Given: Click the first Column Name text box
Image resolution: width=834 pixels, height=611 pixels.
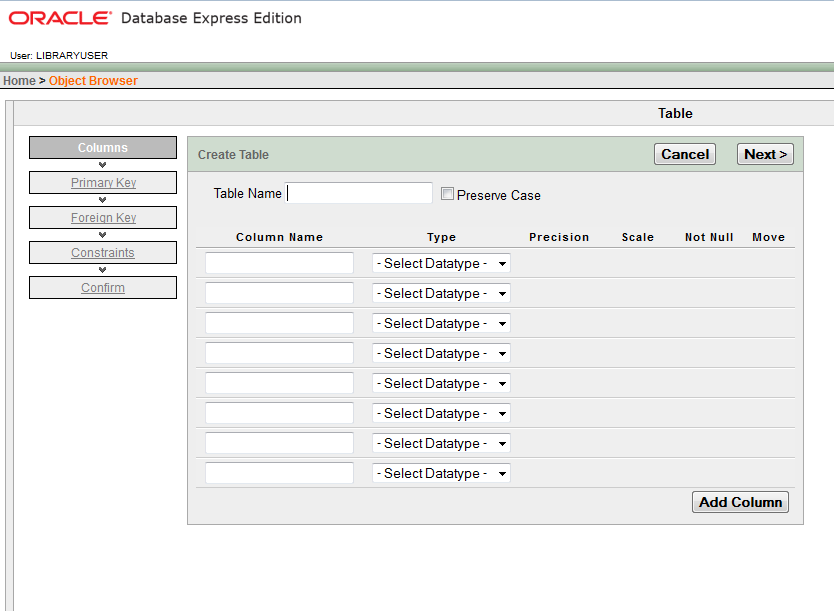Looking at the screenshot, I should (279, 263).
